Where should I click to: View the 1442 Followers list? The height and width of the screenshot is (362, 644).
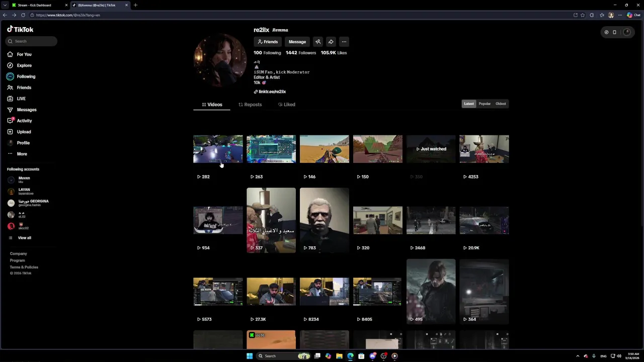coord(301,53)
